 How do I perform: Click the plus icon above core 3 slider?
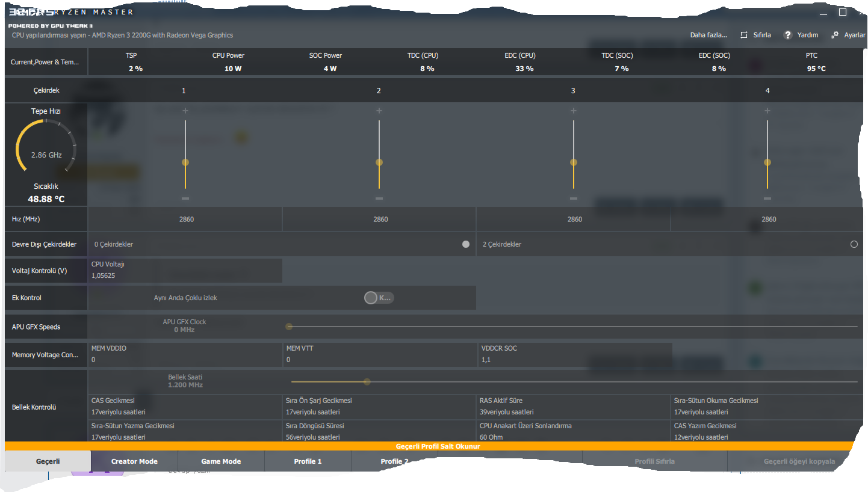click(574, 111)
